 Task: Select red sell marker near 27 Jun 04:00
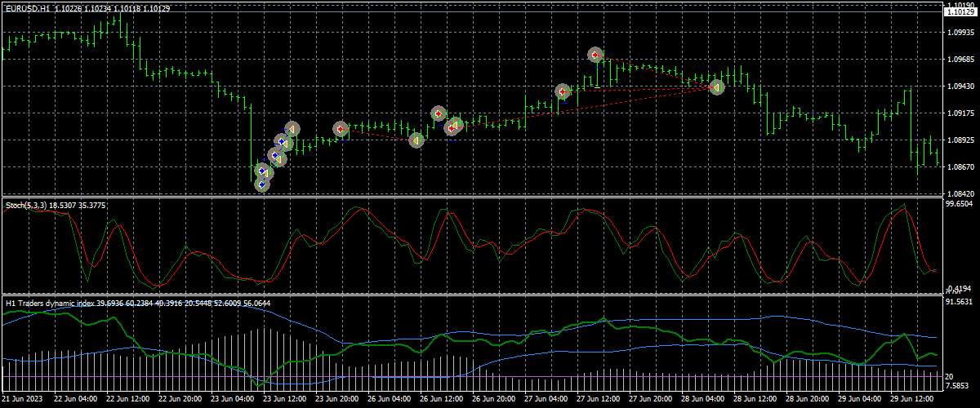click(562, 91)
